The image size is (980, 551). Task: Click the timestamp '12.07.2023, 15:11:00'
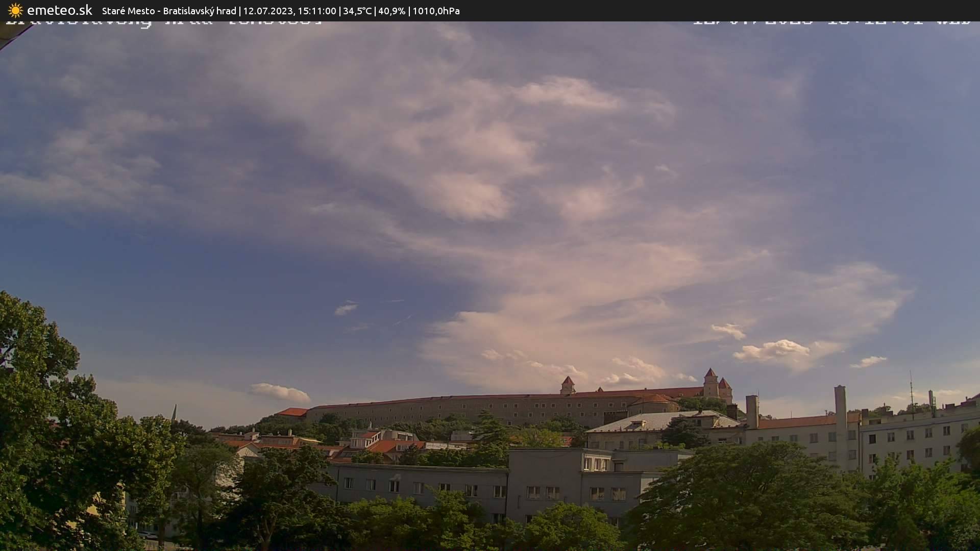coord(289,11)
